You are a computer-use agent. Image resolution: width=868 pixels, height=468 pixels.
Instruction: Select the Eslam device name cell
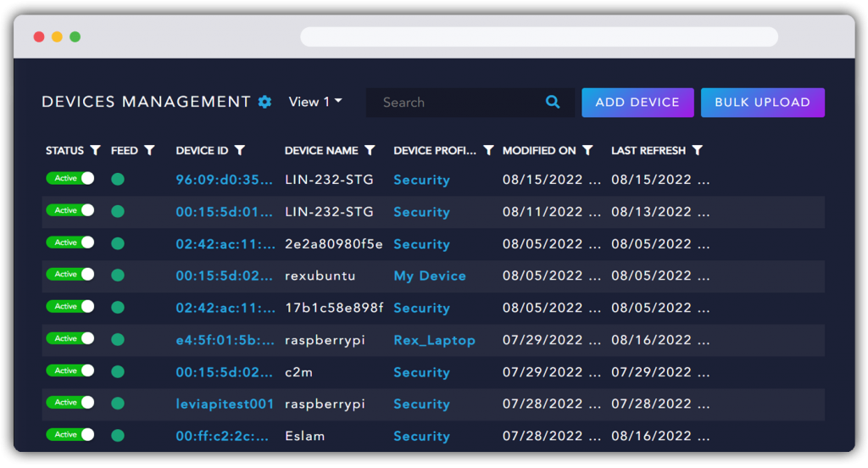[x=305, y=436]
